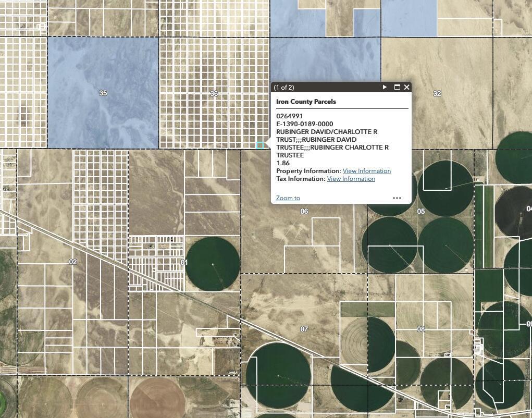The height and width of the screenshot is (418, 532).
Task: Open Tax Information View Information link
Action: point(351,179)
